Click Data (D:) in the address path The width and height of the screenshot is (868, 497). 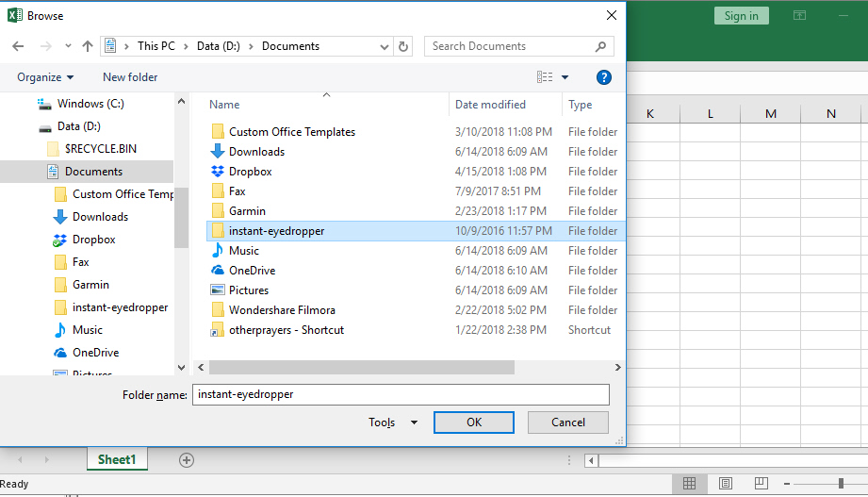tap(219, 46)
